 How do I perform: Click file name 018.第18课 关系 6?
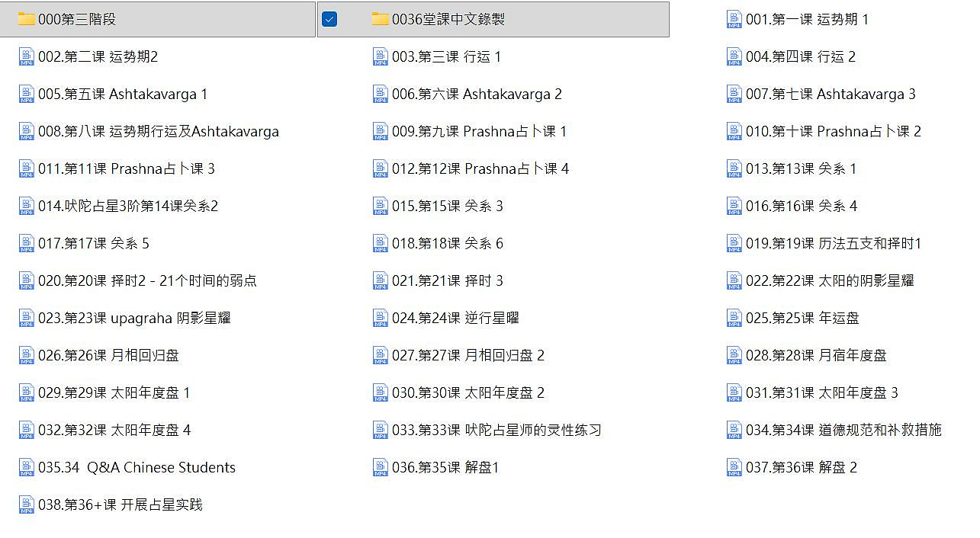click(448, 243)
